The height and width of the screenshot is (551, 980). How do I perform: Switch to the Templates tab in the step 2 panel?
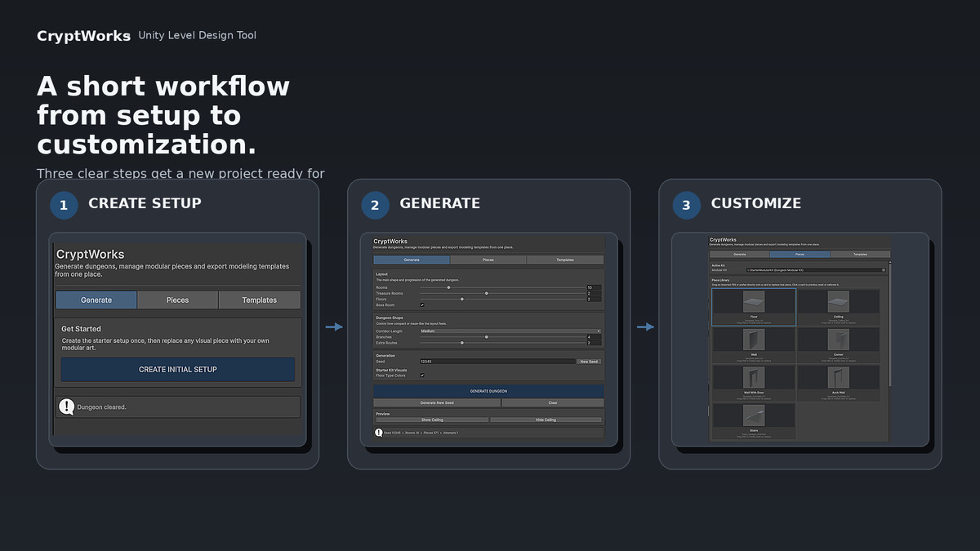(565, 260)
